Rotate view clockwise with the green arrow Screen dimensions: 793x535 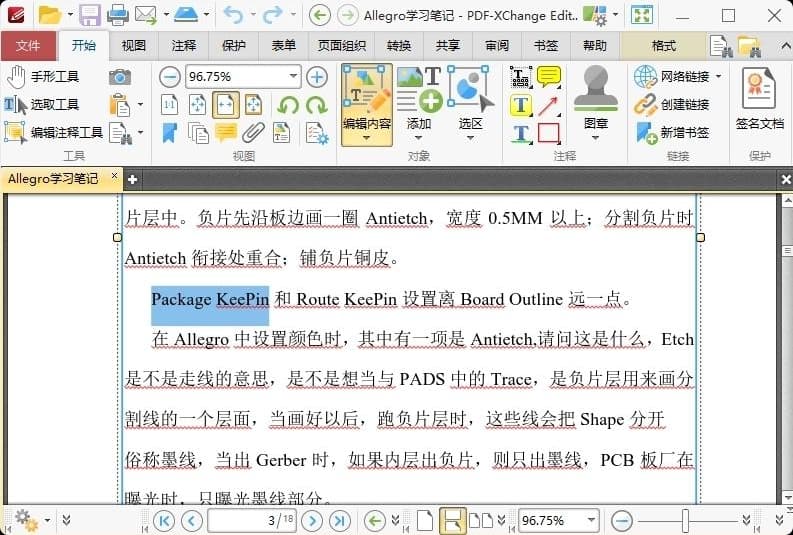click(x=317, y=105)
